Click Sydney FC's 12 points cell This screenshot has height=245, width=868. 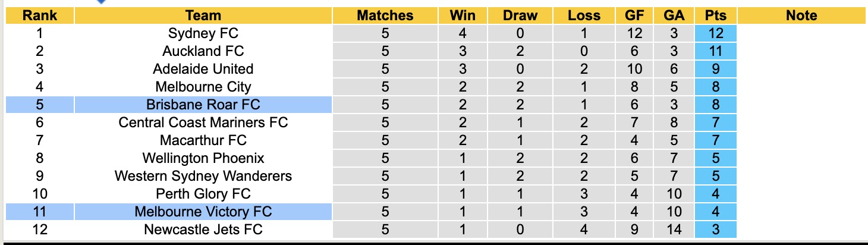point(715,33)
